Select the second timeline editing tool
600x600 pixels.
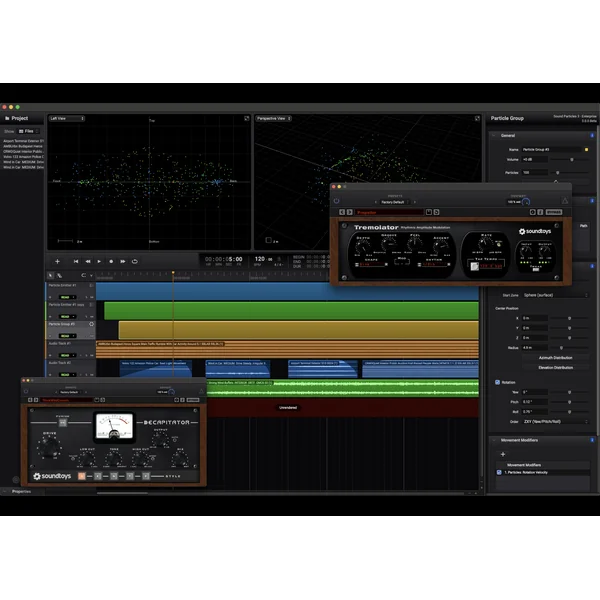[59, 276]
